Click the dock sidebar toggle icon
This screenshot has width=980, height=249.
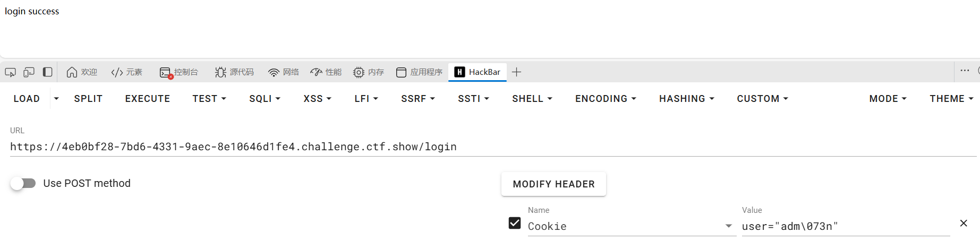[48, 72]
